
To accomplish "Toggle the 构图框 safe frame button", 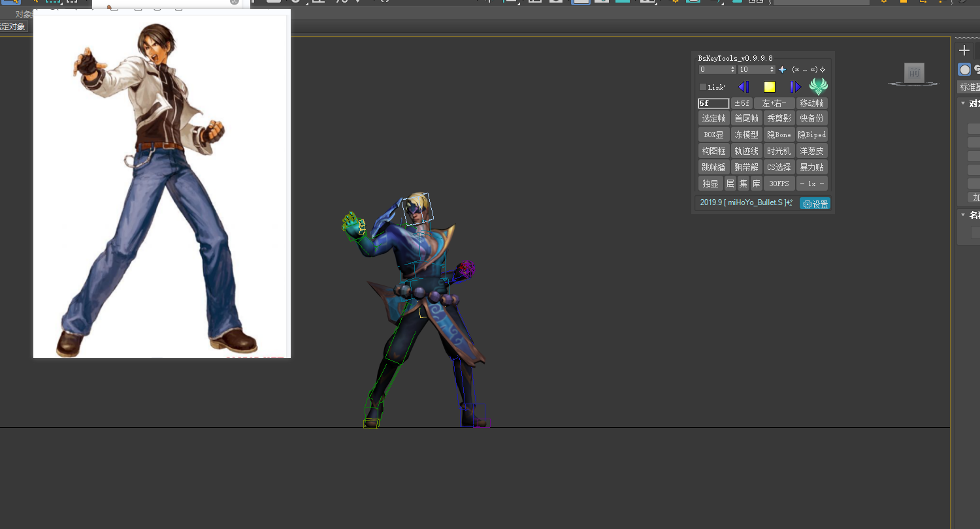I will [714, 151].
